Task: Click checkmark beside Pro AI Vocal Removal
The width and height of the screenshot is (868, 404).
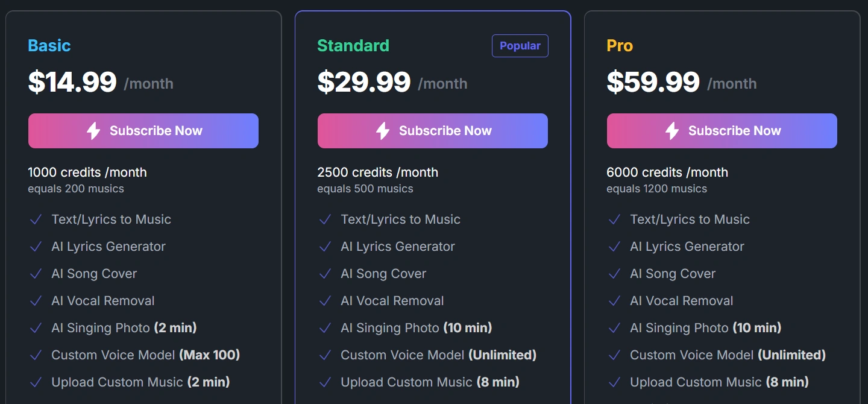Action: point(614,301)
